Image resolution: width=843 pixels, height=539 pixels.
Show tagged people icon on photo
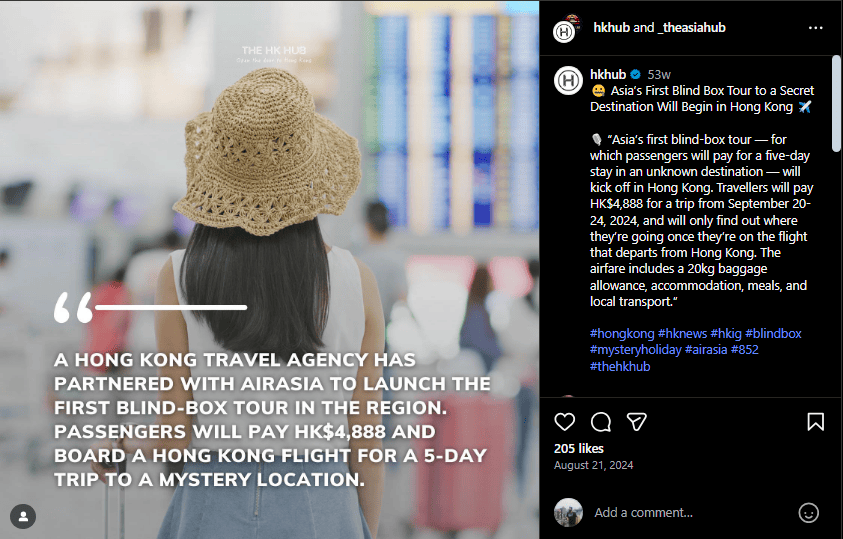23,516
